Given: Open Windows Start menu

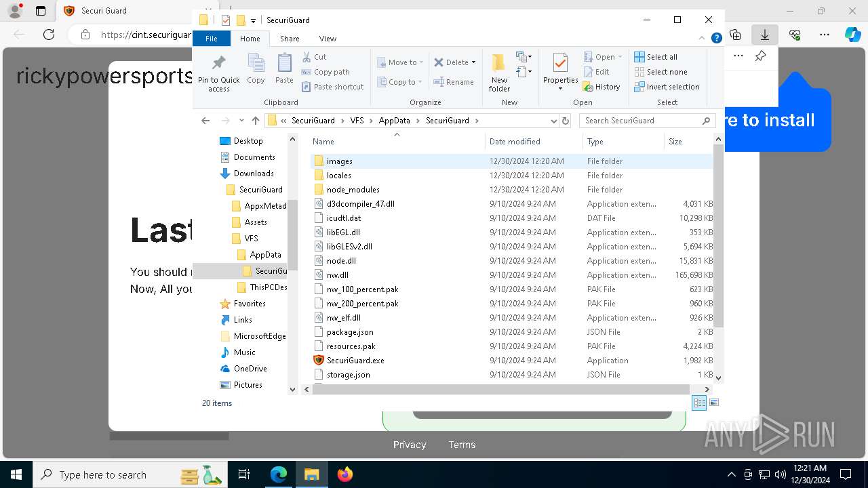Looking at the screenshot, I should pyautogui.click(x=16, y=474).
